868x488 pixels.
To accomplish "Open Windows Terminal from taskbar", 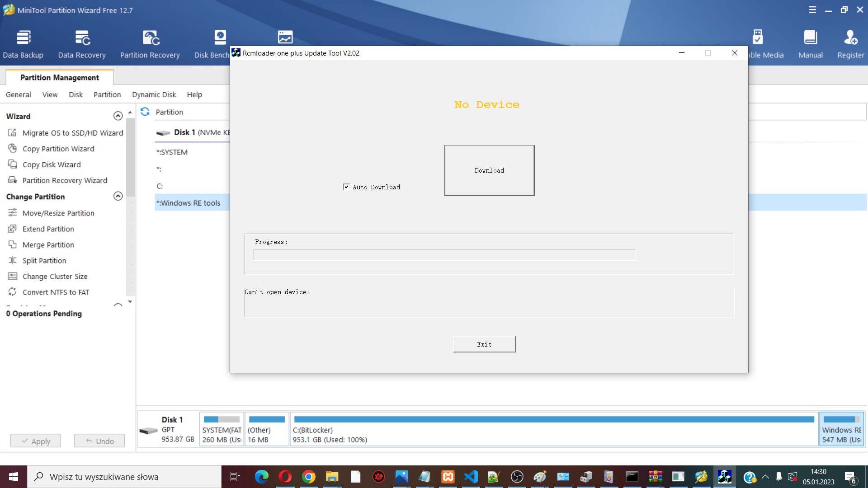I will pos(632,477).
